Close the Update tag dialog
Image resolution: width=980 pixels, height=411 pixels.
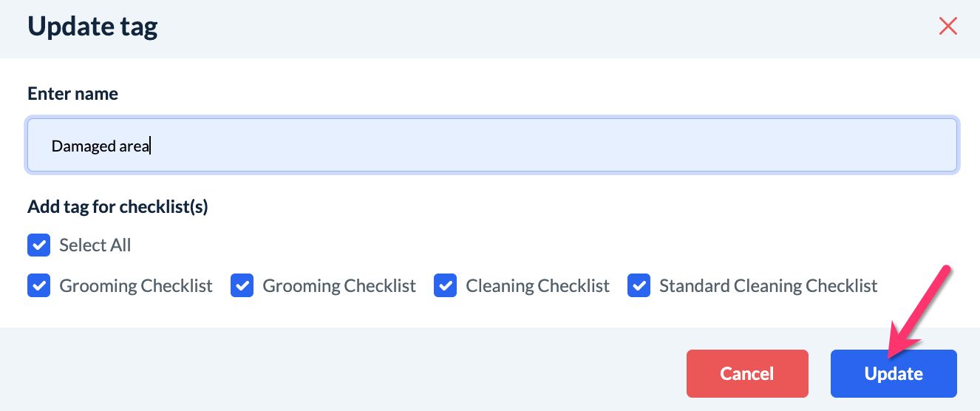(947, 27)
